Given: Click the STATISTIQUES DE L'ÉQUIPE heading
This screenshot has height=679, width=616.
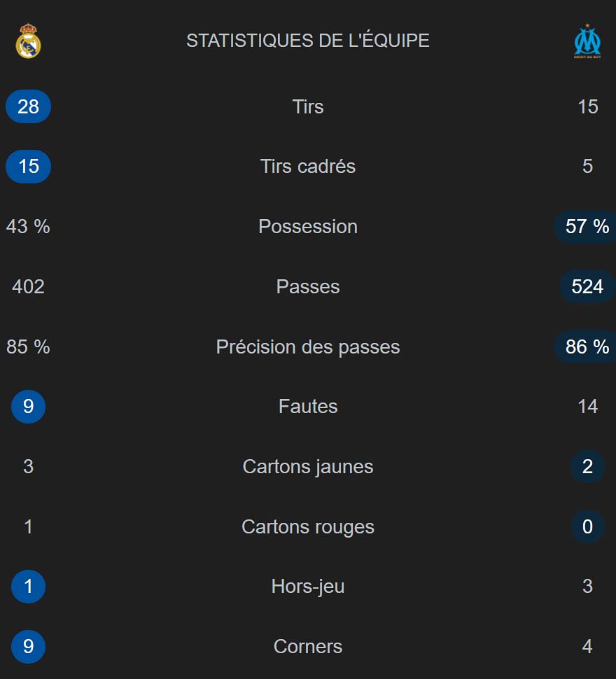Looking at the screenshot, I should 308,41.
